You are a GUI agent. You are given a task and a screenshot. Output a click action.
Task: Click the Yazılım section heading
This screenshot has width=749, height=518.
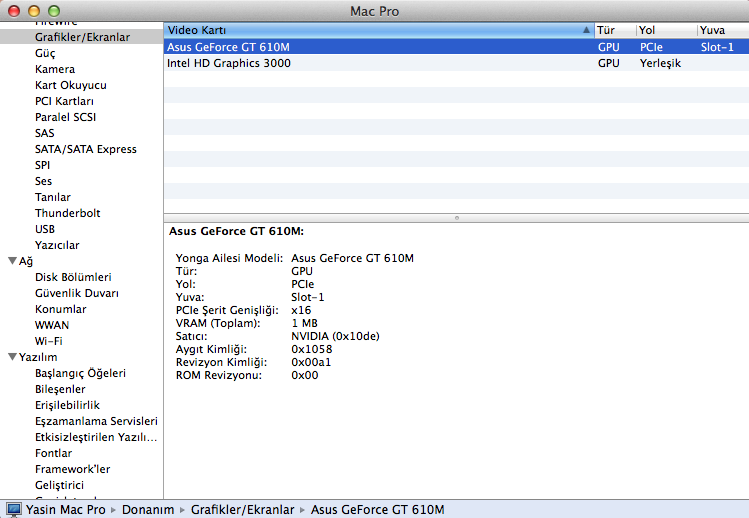pos(38,357)
